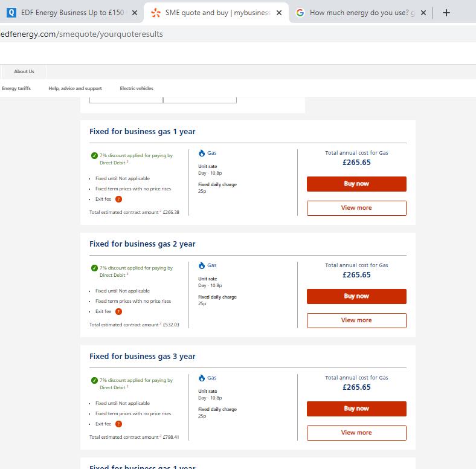This screenshot has height=469, width=476.
Task: Click View more for gas 3 year tariff
Action: click(x=356, y=433)
